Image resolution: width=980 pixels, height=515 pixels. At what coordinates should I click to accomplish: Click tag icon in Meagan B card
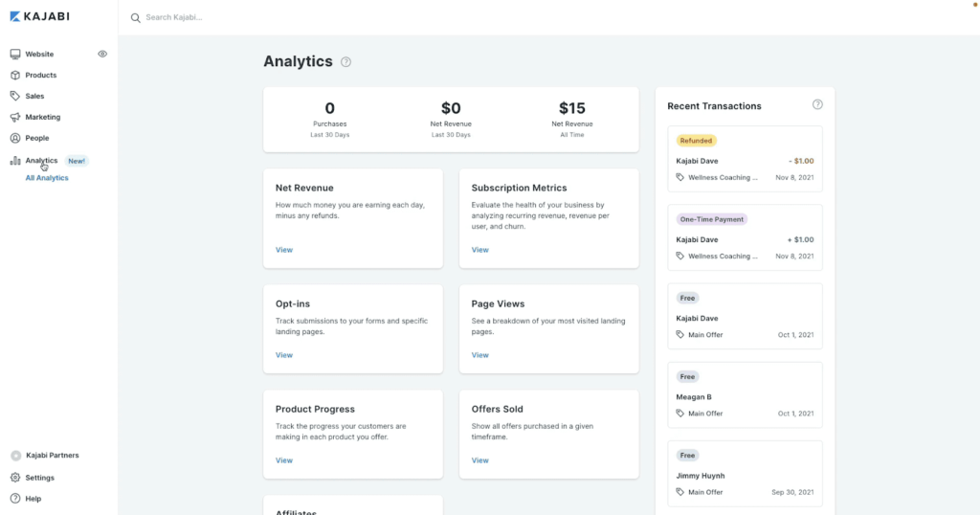[x=680, y=414]
